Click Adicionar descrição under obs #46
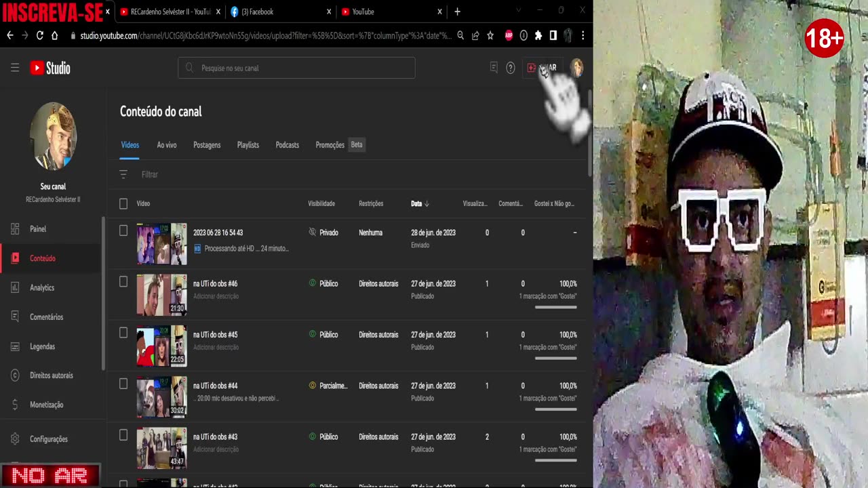Screen dimensions: 868x488 click(x=216, y=296)
